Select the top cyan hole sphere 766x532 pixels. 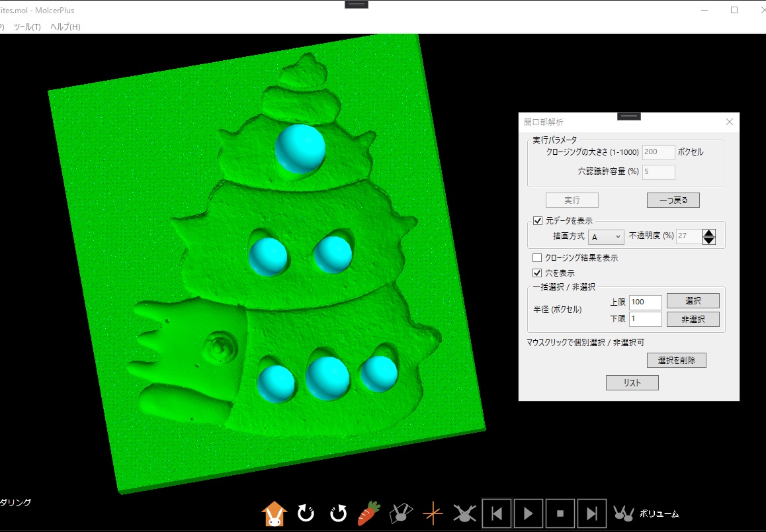click(x=300, y=149)
